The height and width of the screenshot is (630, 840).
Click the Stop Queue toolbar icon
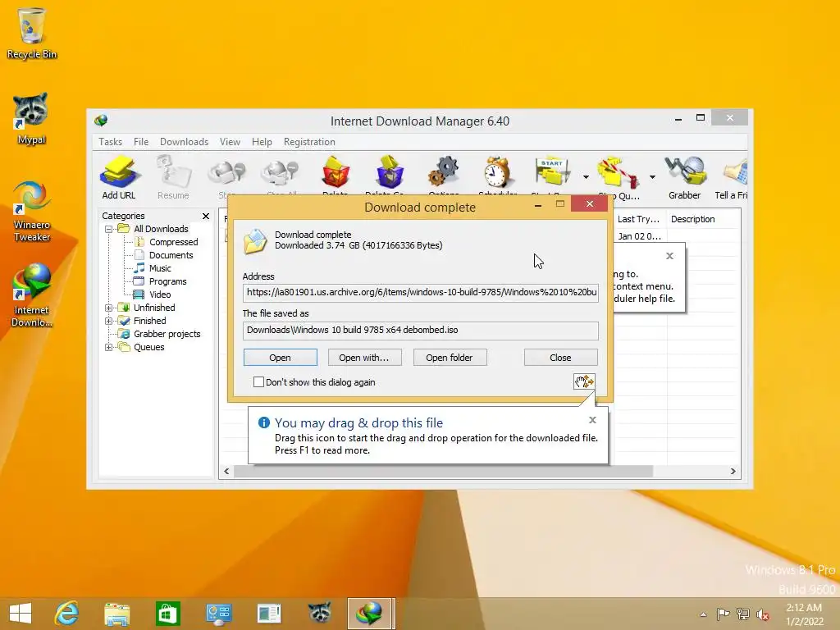tap(619, 178)
